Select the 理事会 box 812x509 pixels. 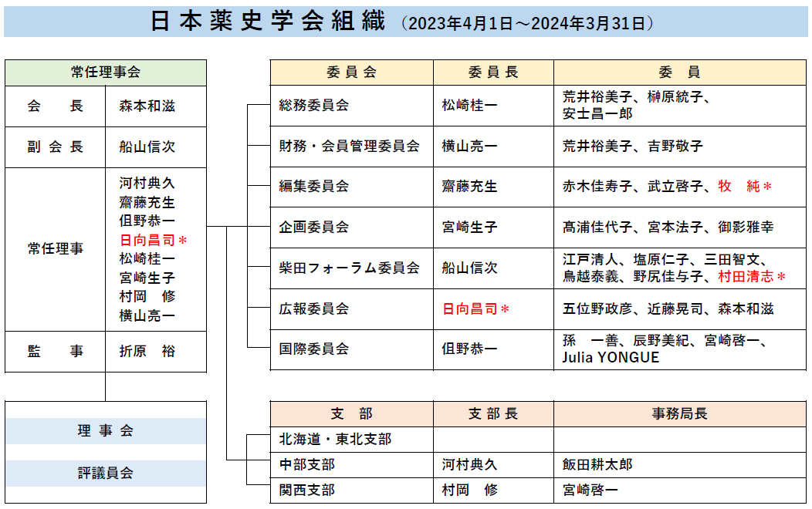(x=106, y=431)
